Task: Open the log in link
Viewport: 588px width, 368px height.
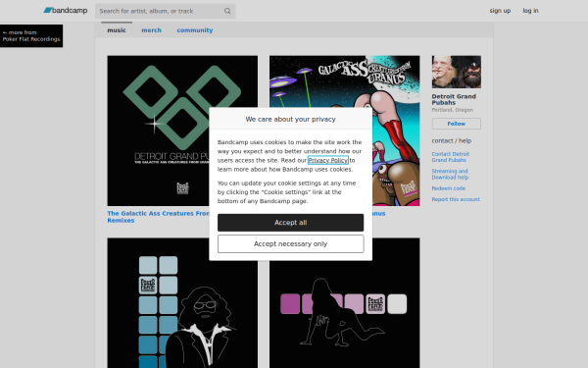Action: click(x=530, y=11)
